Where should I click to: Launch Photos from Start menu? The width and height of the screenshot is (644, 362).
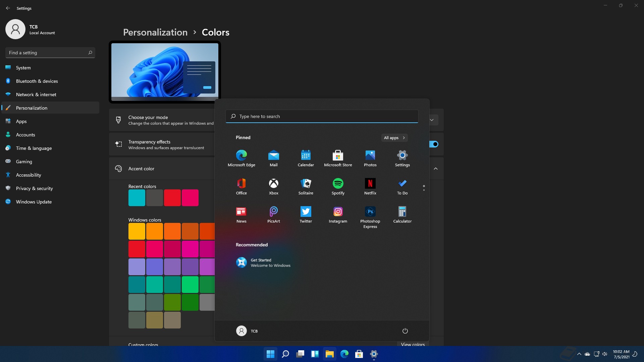click(x=370, y=158)
